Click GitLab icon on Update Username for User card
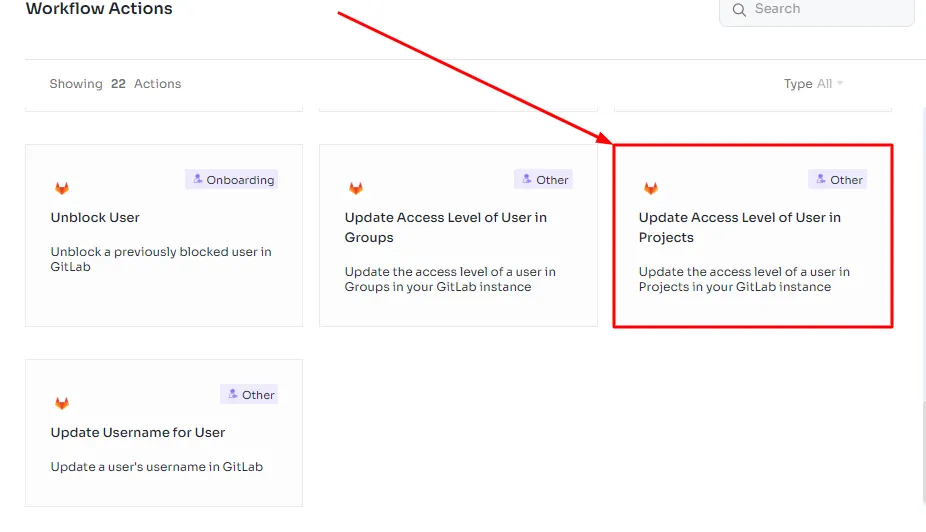The width and height of the screenshot is (926, 532). pyautogui.click(x=62, y=403)
